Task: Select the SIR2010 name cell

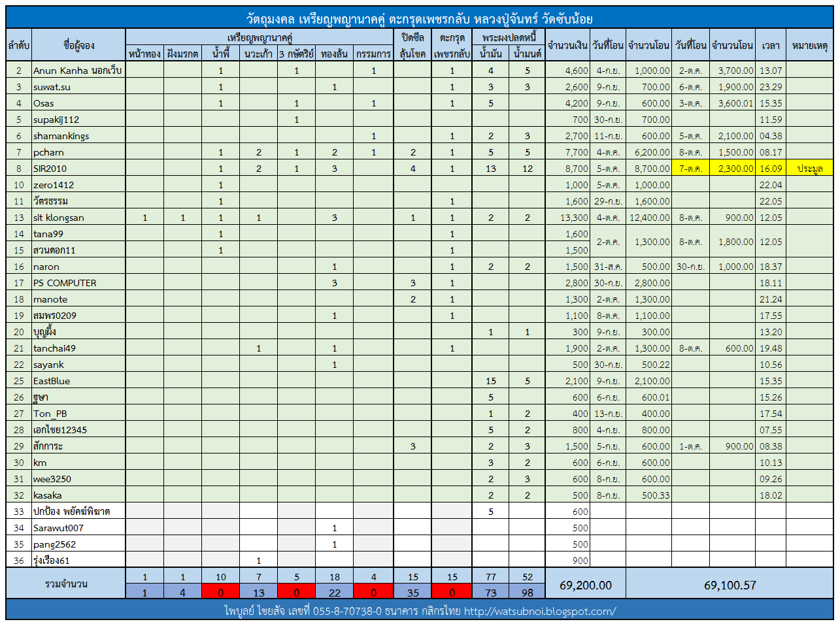Action: click(78, 169)
